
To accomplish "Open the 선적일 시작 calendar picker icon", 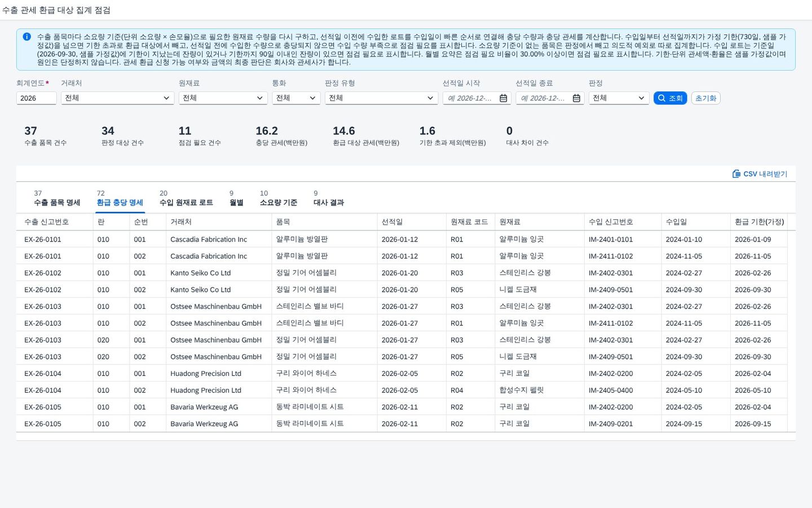I will (504, 98).
